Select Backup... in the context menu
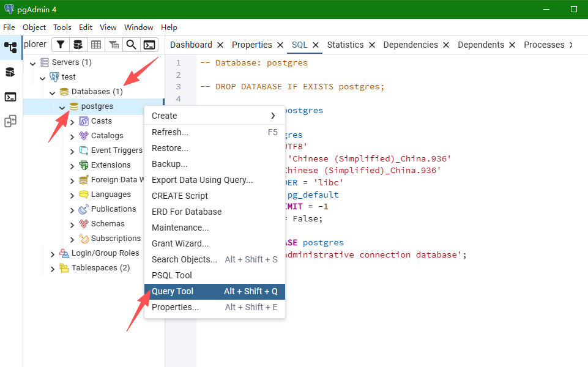This screenshot has height=367, width=588. (x=215, y=164)
